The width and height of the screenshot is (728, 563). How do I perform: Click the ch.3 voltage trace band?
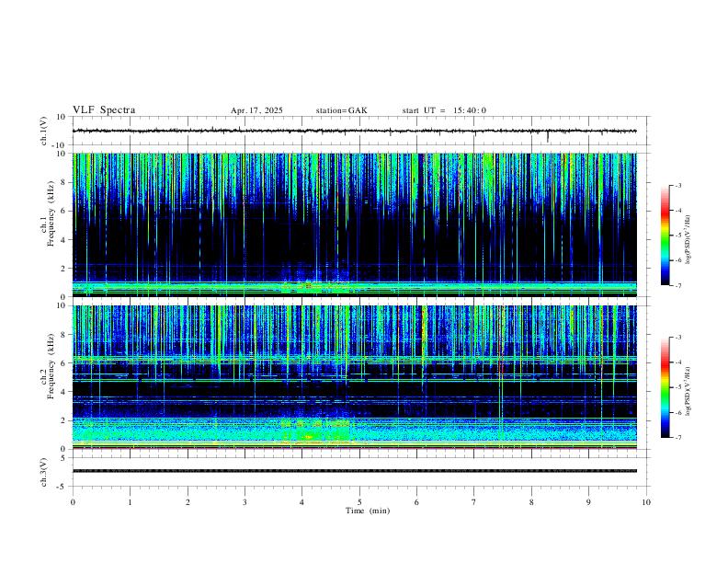click(354, 471)
